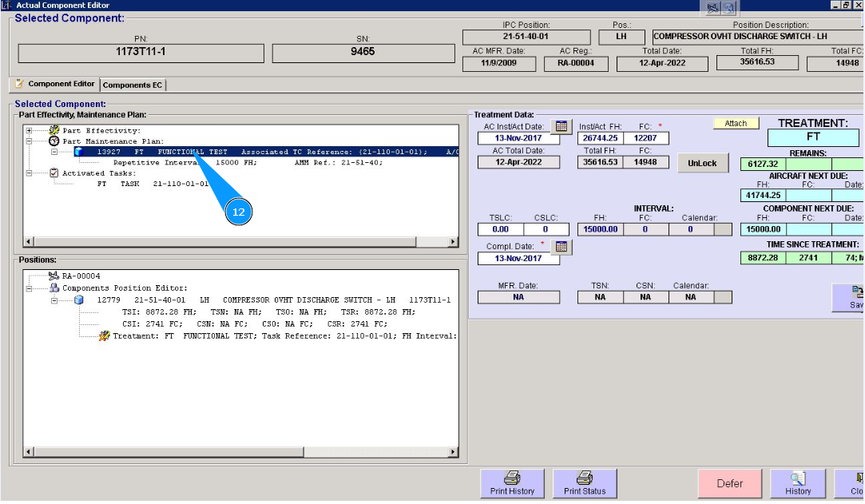Click the Treatment wrench icon in Positions
This screenshot has width=865, height=504.
click(105, 335)
